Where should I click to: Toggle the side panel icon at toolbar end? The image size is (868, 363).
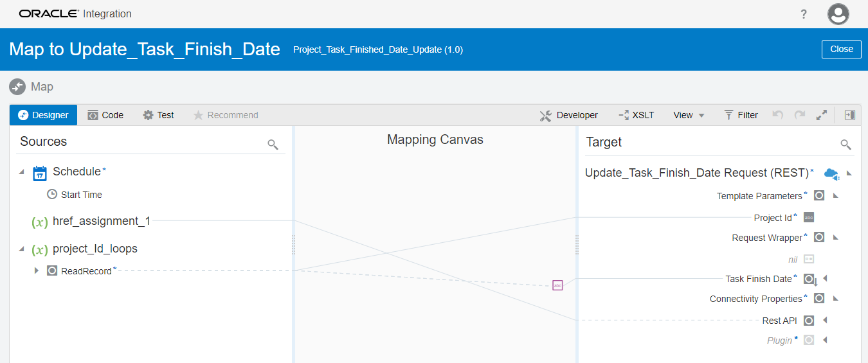pos(850,115)
